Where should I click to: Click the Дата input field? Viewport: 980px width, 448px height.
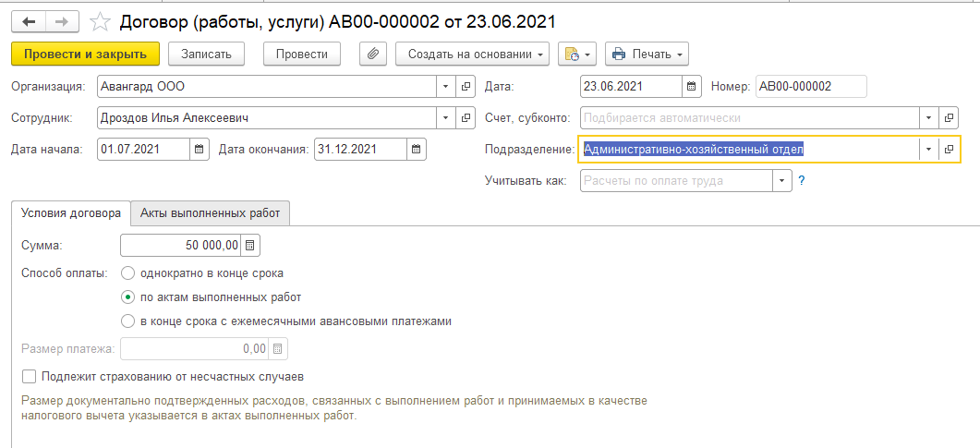click(x=631, y=87)
